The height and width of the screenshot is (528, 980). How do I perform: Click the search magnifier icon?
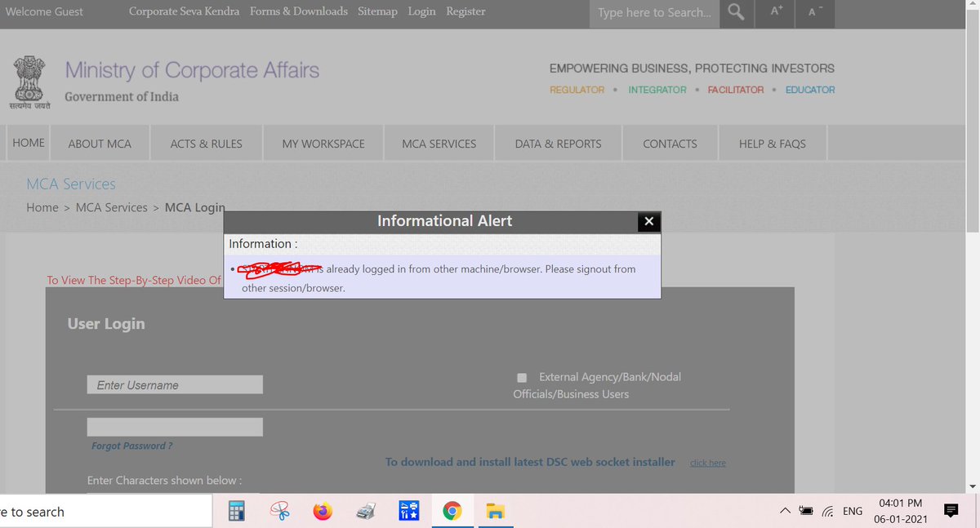[737, 12]
